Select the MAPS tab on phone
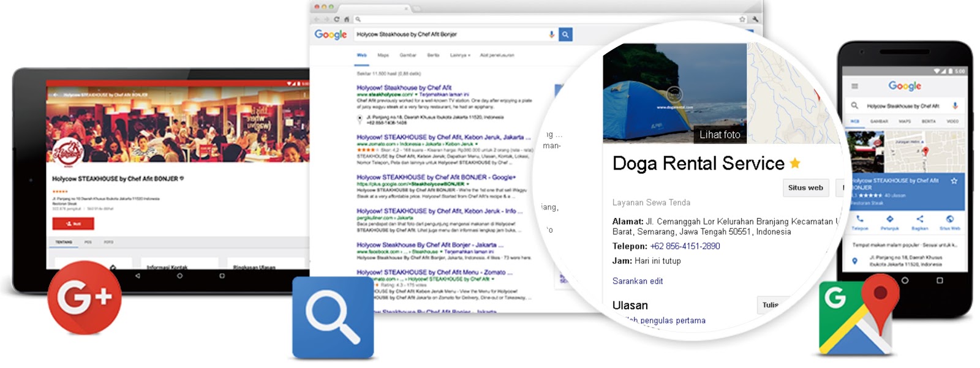The height and width of the screenshot is (368, 980). click(x=905, y=121)
